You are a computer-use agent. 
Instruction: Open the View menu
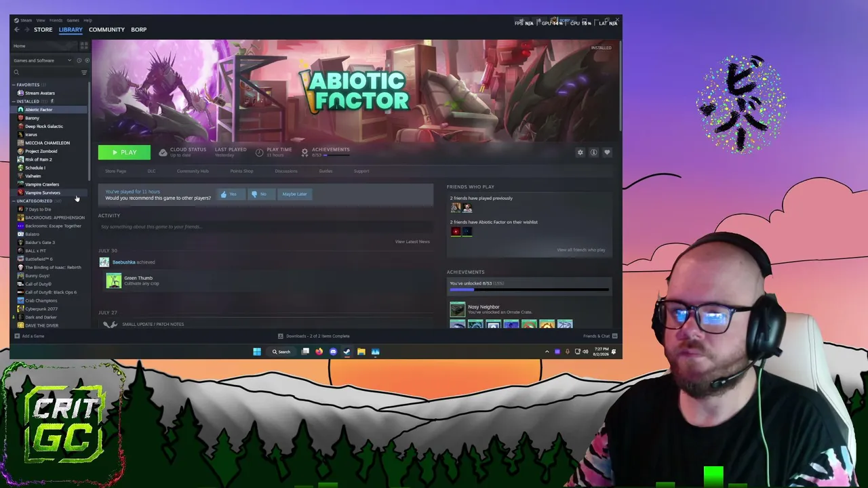click(41, 20)
